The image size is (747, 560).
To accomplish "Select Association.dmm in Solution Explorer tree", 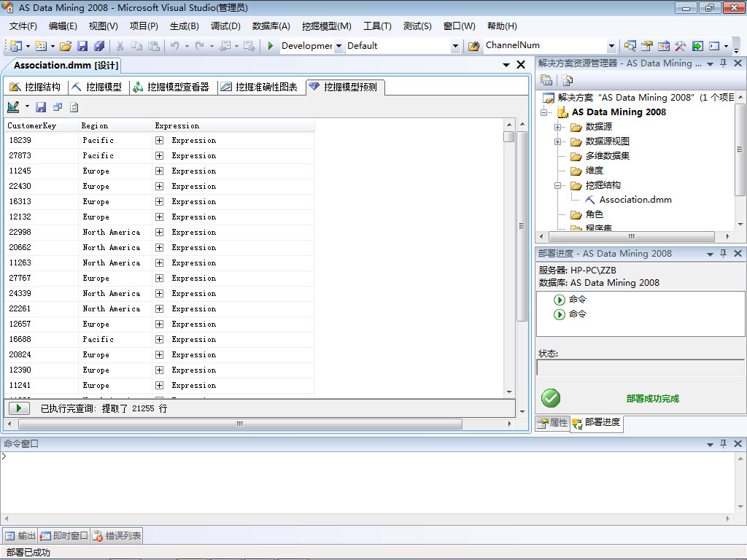I will (635, 200).
